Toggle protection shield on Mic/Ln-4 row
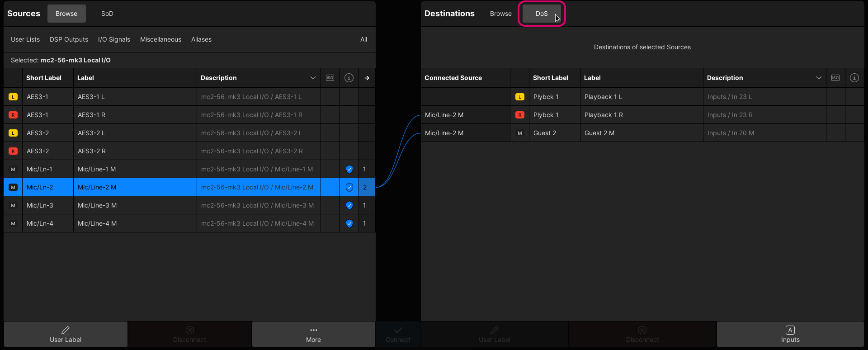Image resolution: width=868 pixels, height=350 pixels. coord(349,223)
